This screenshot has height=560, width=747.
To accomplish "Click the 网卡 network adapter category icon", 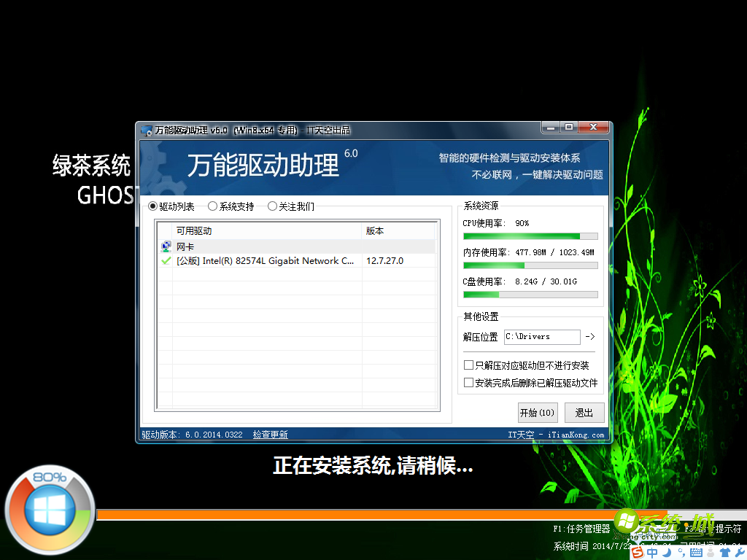I will (166, 246).
